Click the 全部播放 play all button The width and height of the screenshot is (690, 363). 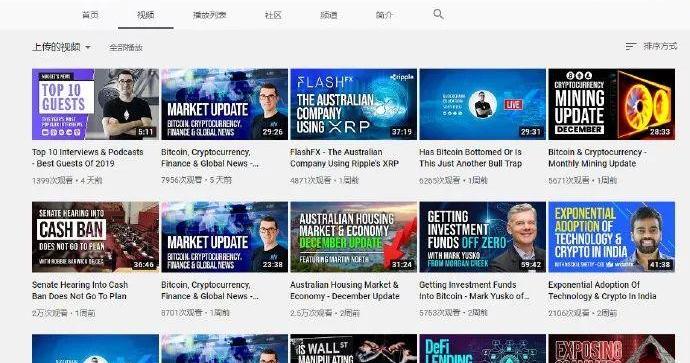126,47
